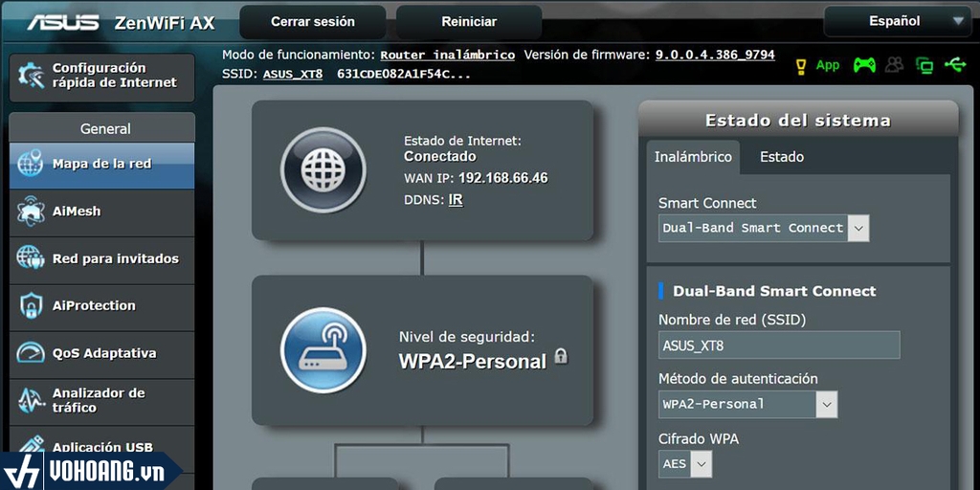
Task: Expand the Smart Connect dropdown
Action: pyautogui.click(x=764, y=228)
